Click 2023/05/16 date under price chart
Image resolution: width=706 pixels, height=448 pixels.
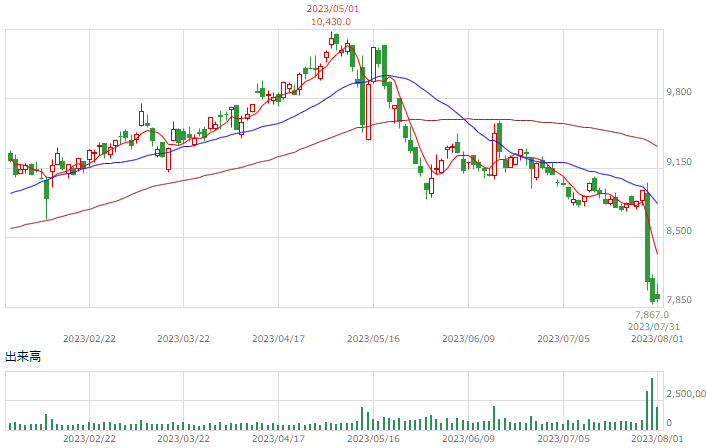pos(373,339)
